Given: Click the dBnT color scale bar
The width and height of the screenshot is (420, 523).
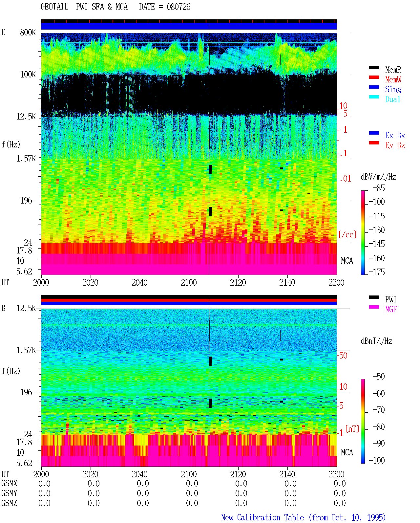Looking at the screenshot, I should (363, 421).
